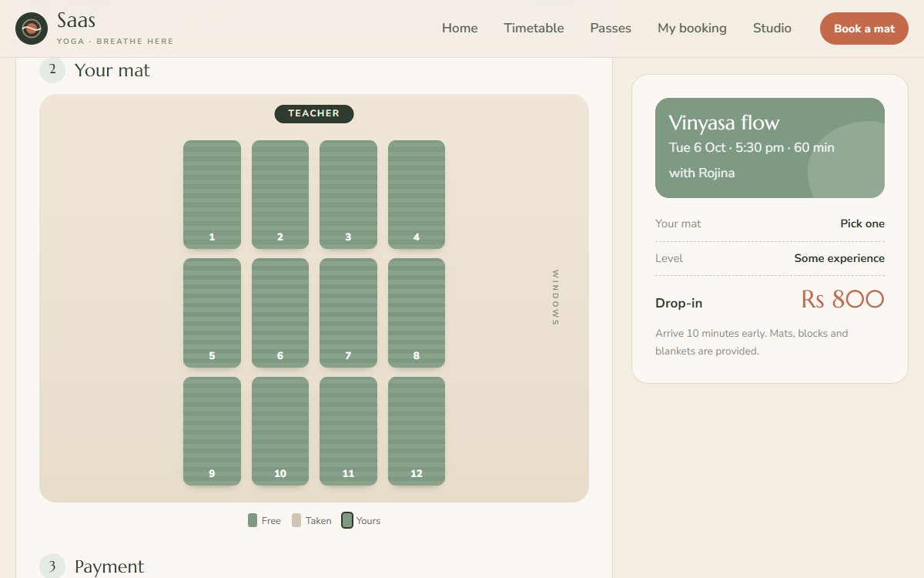Select mat number 4

coord(417,194)
